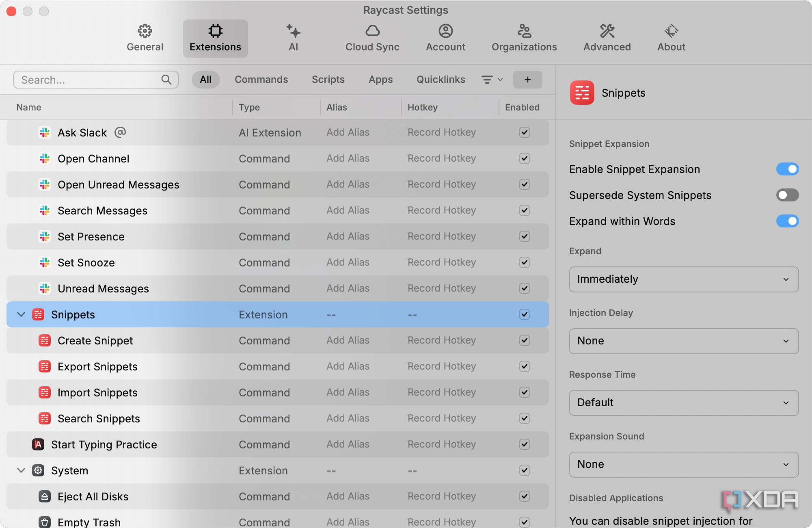
Task: Uncheck the Enabled box for Set Snooze
Action: coord(525,262)
